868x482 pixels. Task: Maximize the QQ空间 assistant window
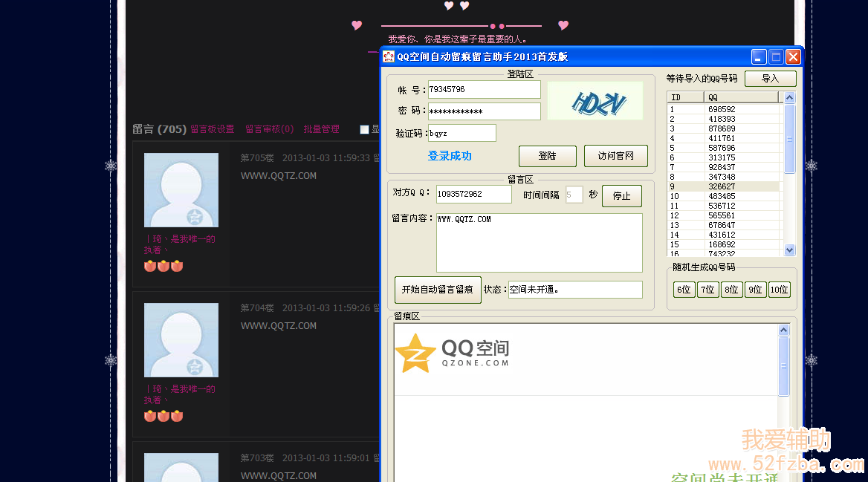(776, 57)
